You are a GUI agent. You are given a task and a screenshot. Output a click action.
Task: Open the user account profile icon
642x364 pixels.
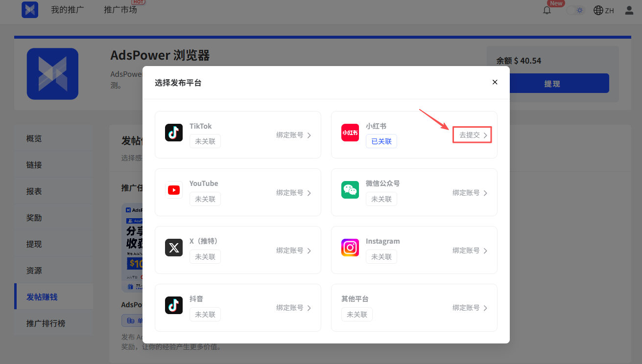tap(629, 10)
